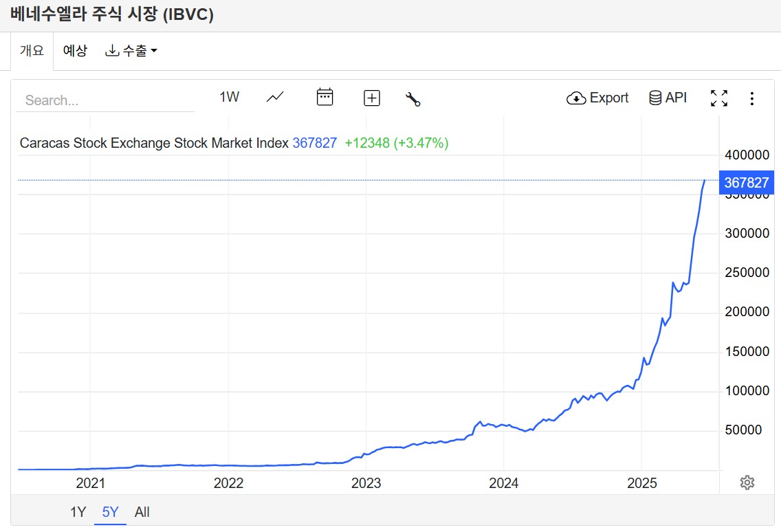The image size is (781, 532).
Task: Click the API database icon button
Action: pos(668,98)
